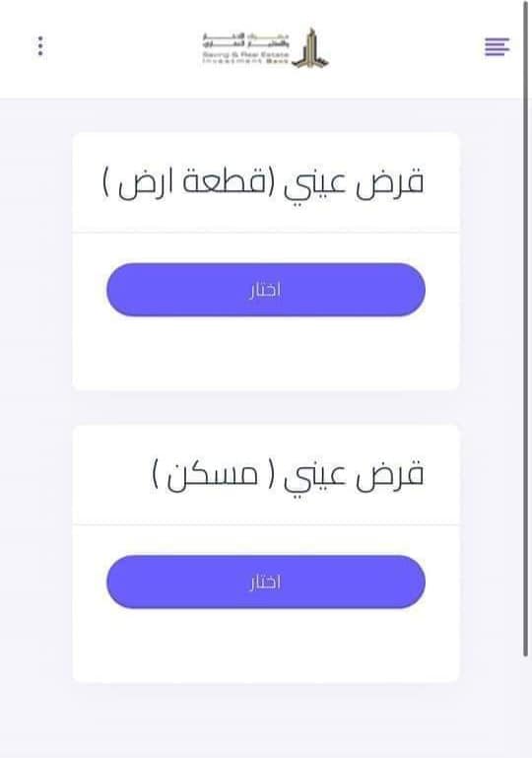532x758 pixels.
Task: Click blank space below second اختار button
Action: (x=266, y=646)
